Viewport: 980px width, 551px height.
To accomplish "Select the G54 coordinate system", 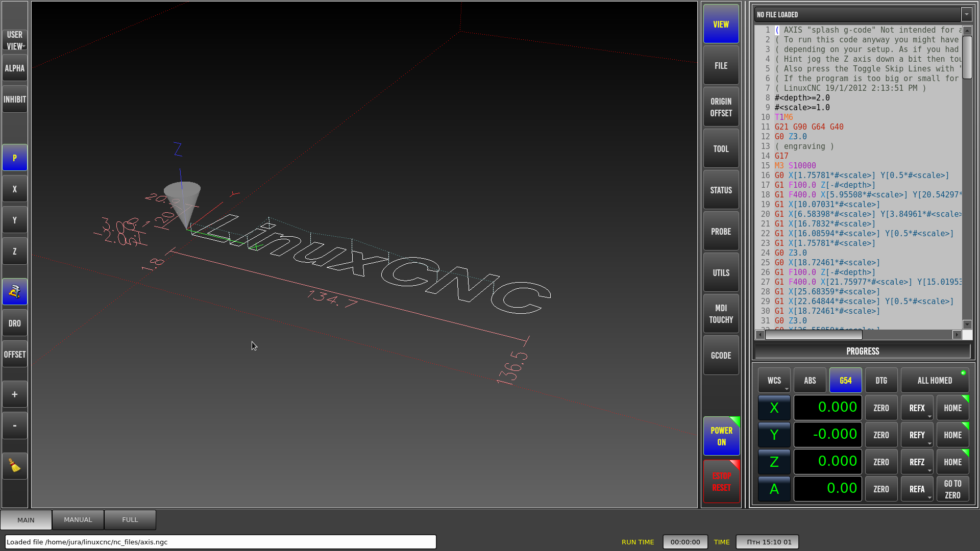I will click(845, 381).
